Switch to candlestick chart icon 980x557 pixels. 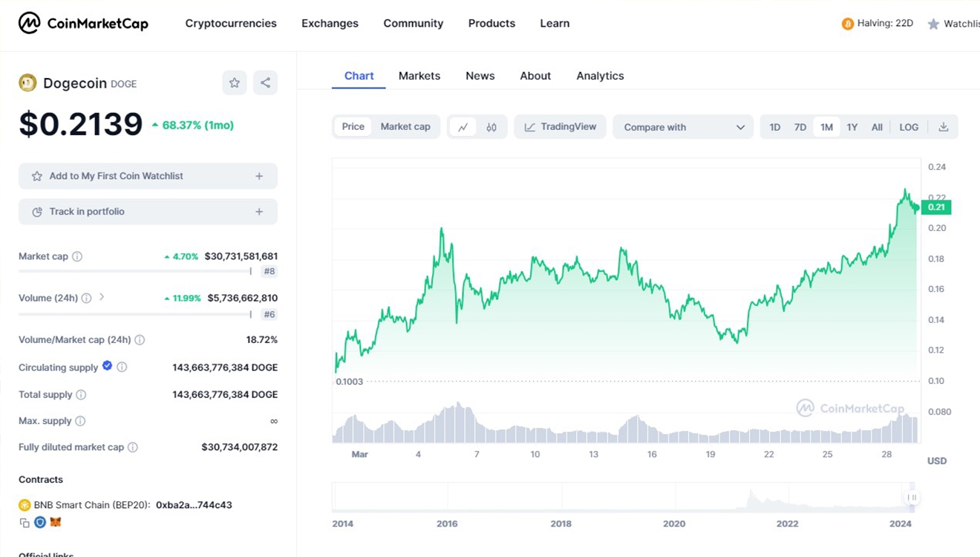tap(491, 127)
